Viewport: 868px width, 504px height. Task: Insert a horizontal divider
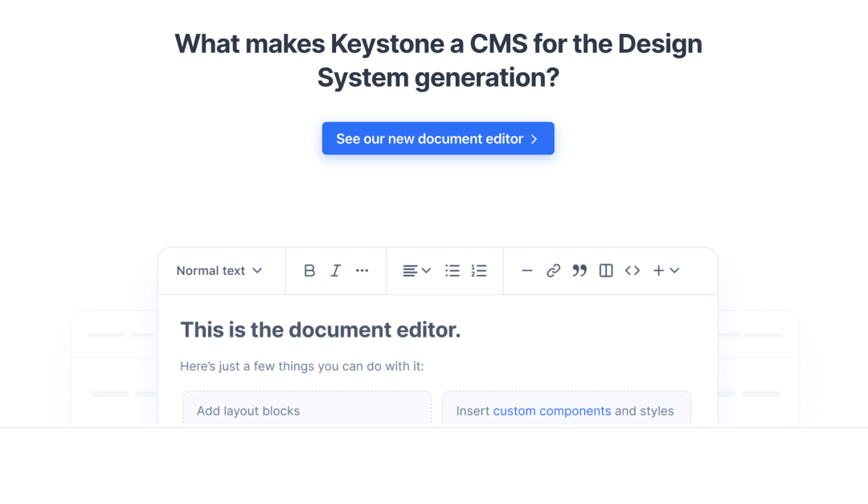526,270
